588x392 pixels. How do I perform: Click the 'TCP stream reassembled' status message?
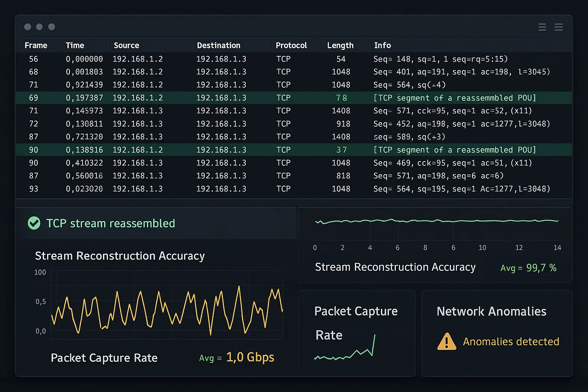111,223
